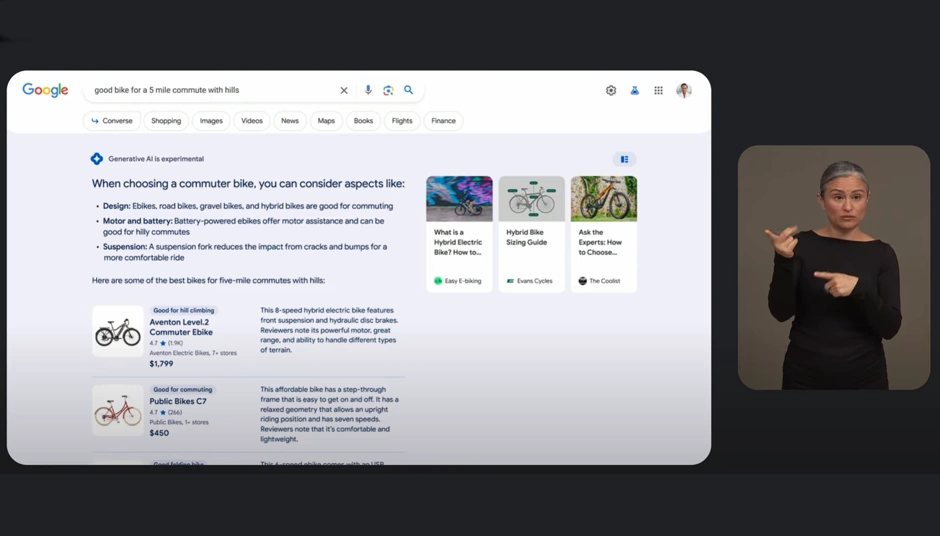Click the 'Design' bullet text
Viewport: 940px width, 536px height.
[x=248, y=206]
